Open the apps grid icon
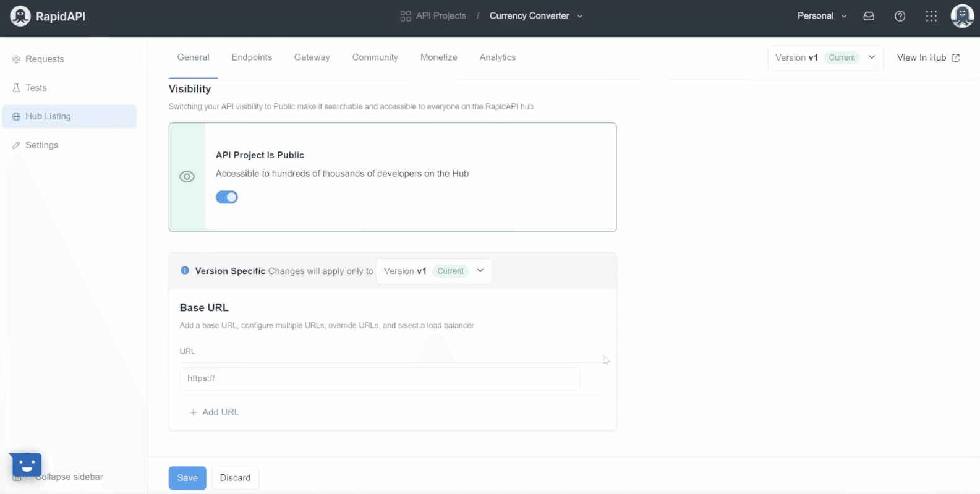980x494 pixels. tap(931, 16)
